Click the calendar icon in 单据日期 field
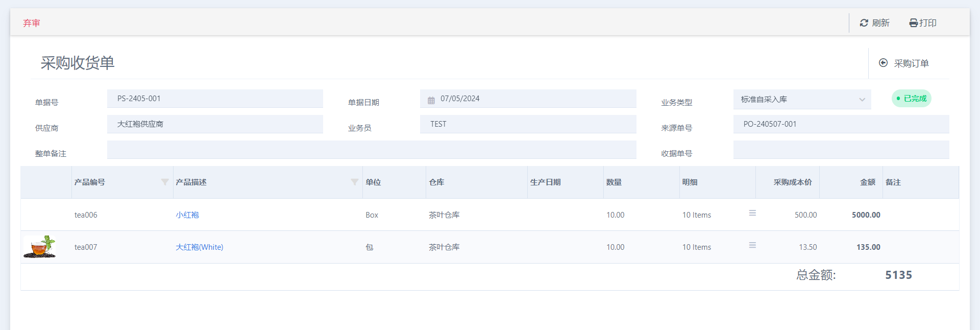 pos(431,99)
